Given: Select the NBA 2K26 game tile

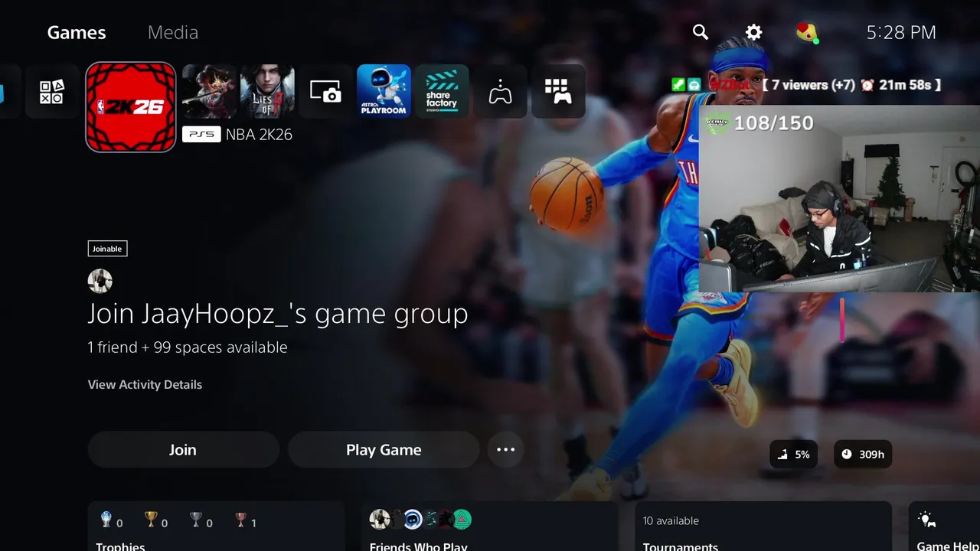Looking at the screenshot, I should [x=131, y=107].
